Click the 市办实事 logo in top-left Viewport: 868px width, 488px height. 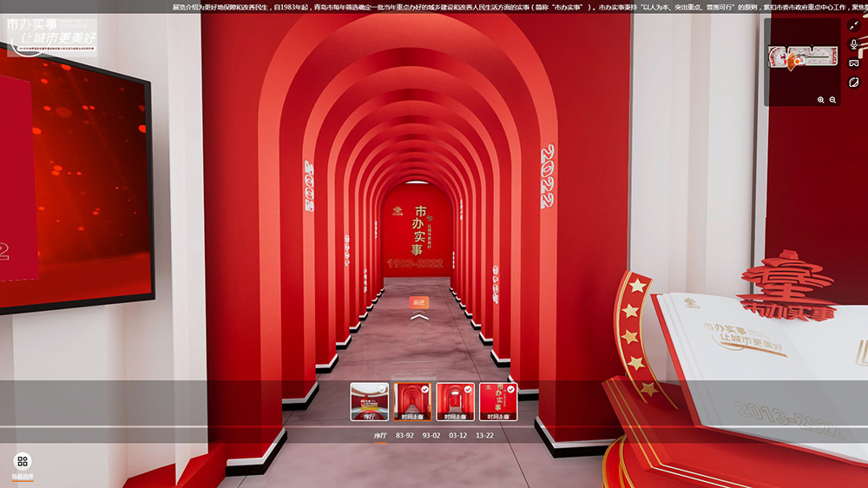51,33
